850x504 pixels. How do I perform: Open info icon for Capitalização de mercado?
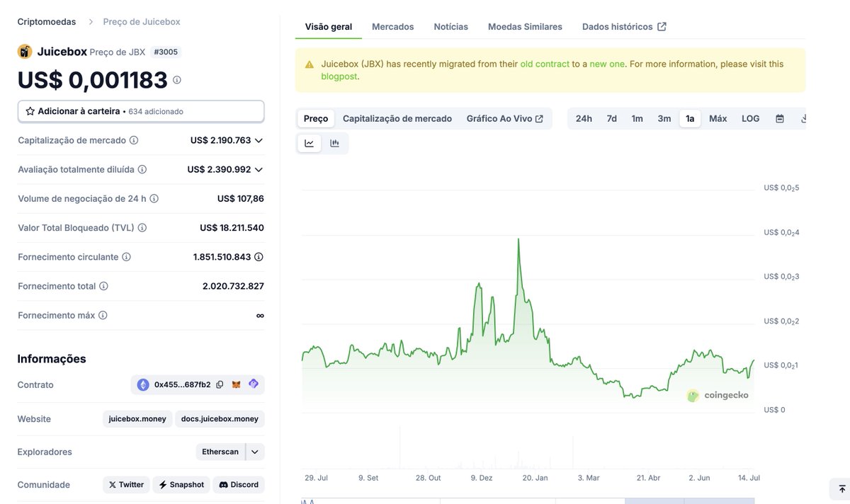click(134, 140)
